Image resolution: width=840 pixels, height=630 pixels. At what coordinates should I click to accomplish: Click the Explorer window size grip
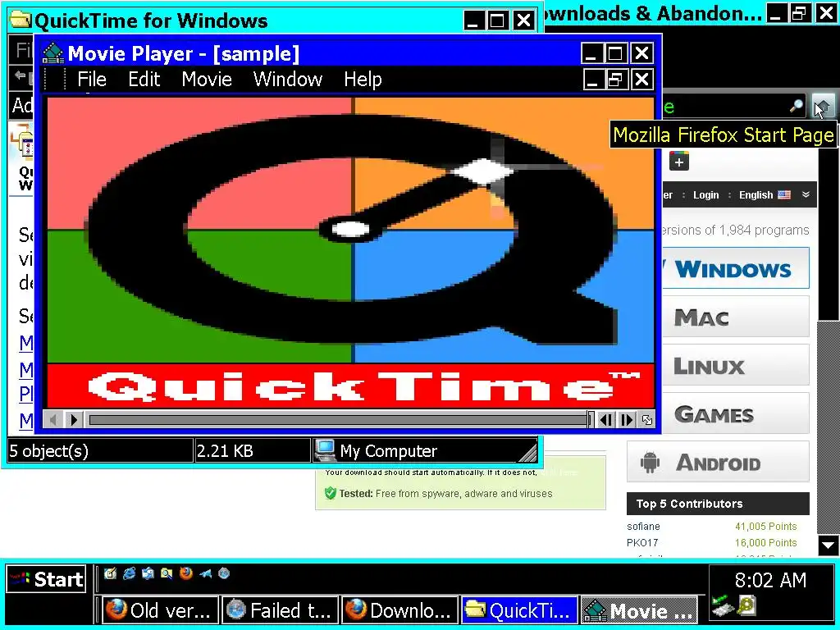coord(528,453)
